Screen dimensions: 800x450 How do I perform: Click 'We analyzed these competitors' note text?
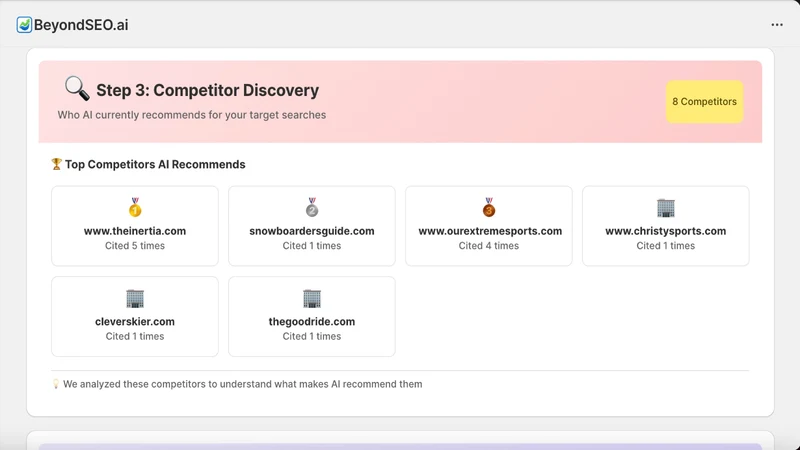(x=243, y=384)
